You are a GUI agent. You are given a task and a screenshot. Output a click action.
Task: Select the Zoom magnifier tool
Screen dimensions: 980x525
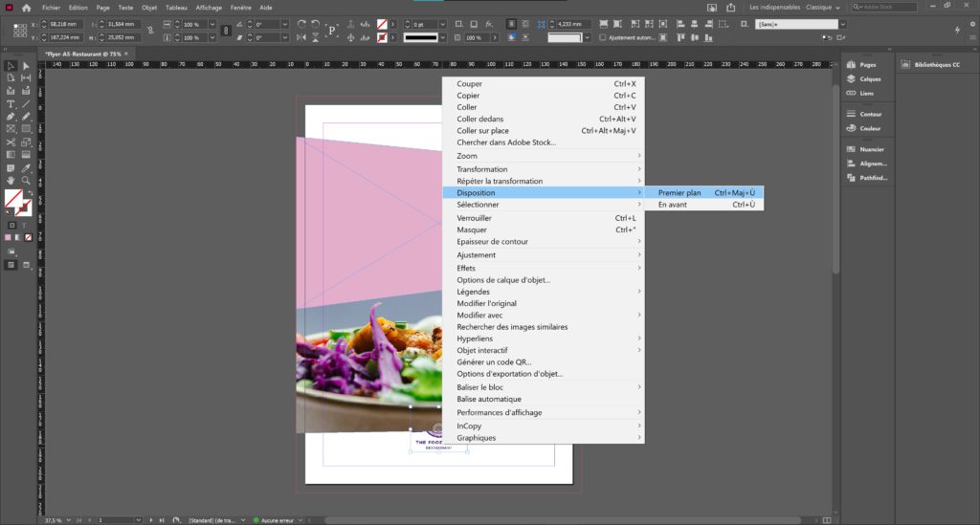click(x=26, y=181)
